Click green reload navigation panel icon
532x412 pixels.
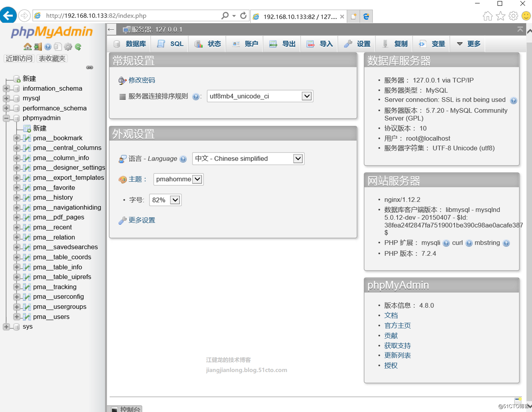78,47
